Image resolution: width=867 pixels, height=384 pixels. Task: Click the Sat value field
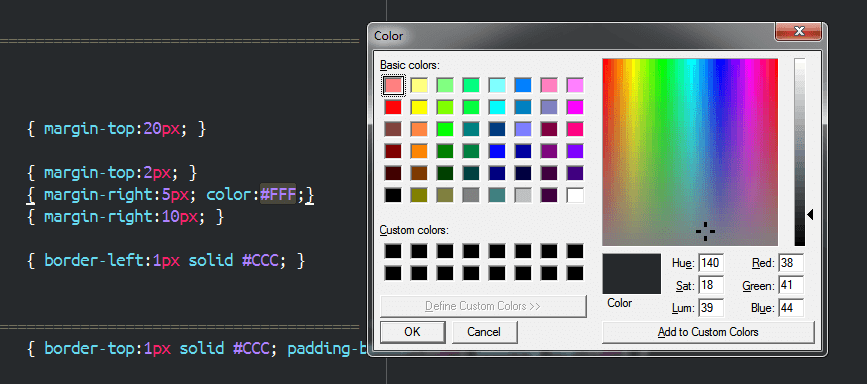click(711, 286)
